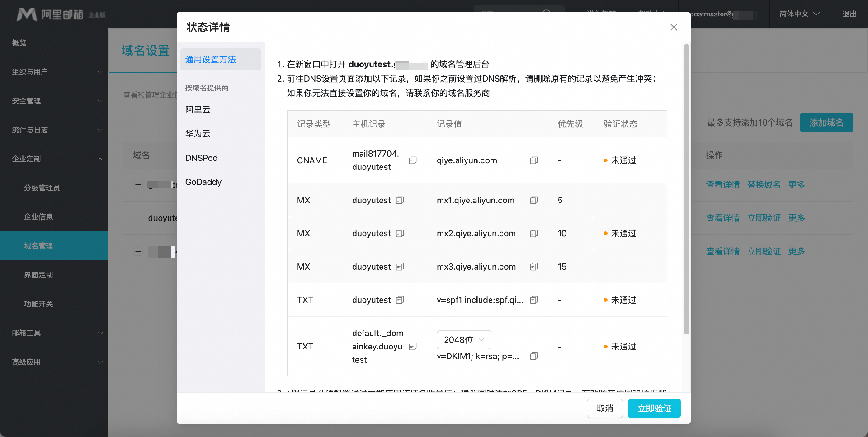Expand the 简体中文 language selector
The width and height of the screenshot is (868, 437).
pyautogui.click(x=799, y=14)
